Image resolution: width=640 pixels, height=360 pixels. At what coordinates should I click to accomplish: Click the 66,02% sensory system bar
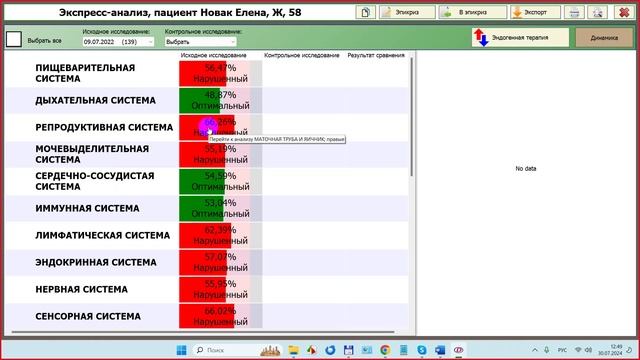click(x=220, y=316)
